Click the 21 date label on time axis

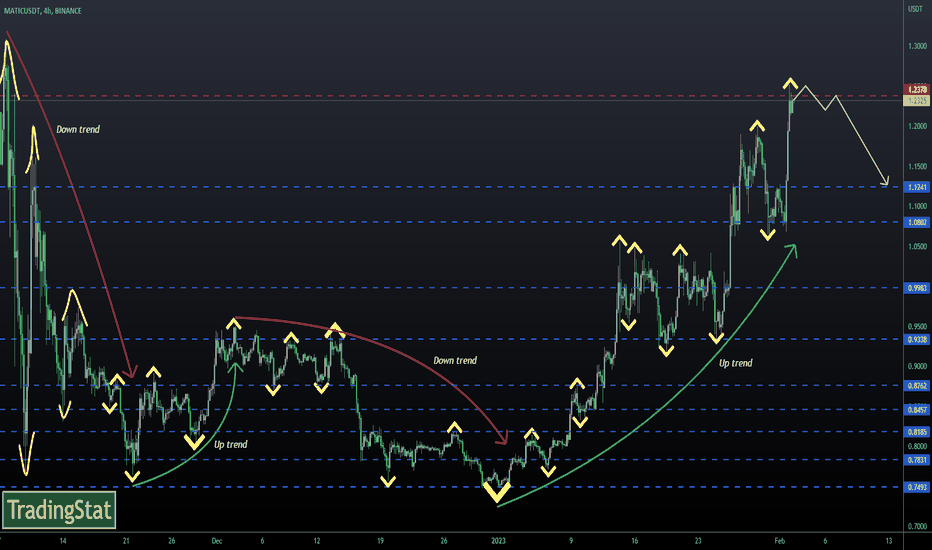pos(126,541)
